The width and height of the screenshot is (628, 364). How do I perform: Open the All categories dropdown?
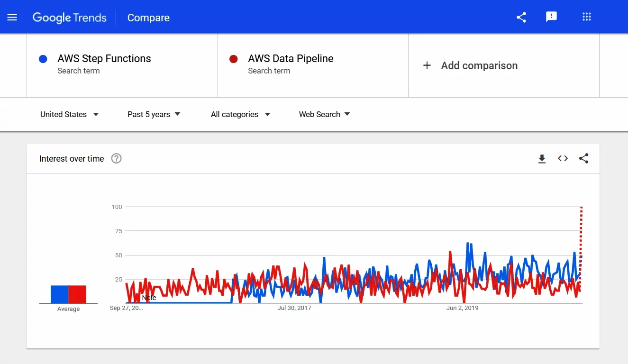pyautogui.click(x=241, y=114)
